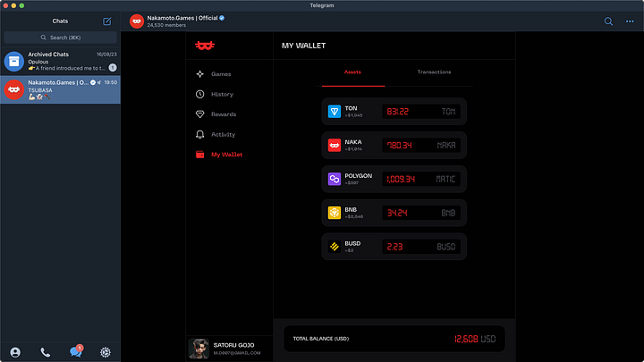Open the Chats bubble icon with badge
The height and width of the screenshot is (362, 644).
75,351
